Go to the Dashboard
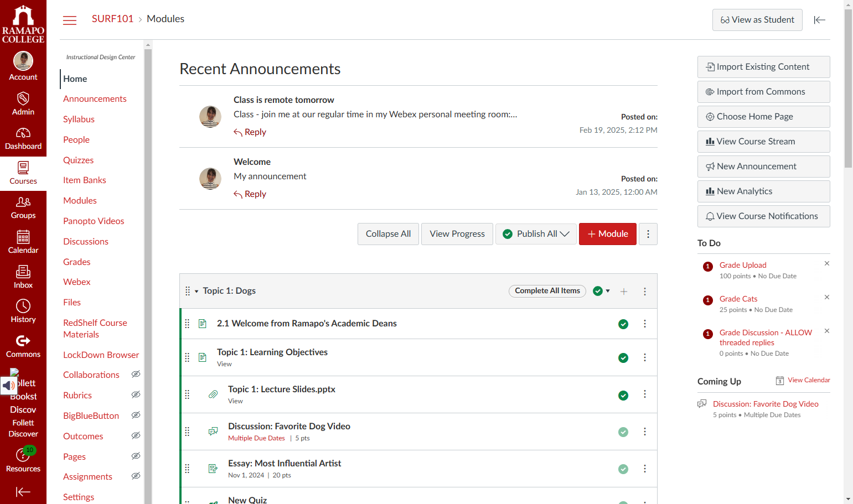The width and height of the screenshot is (853, 504). pos(23,139)
